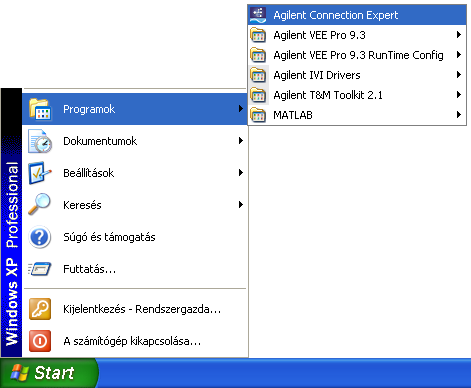
Task: Click the red power icon for shutdown
Action: pyautogui.click(x=40, y=341)
